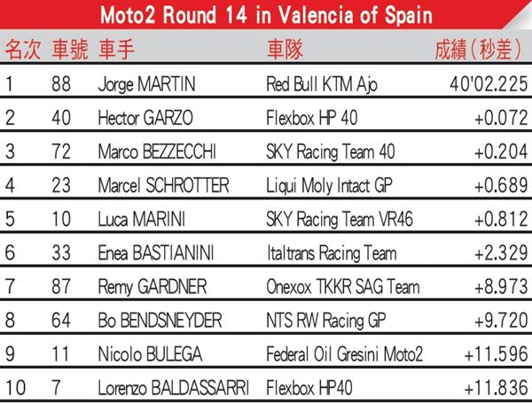Select Bo BENDSNEYDER rider name
532x403 pixels.
click(x=160, y=321)
